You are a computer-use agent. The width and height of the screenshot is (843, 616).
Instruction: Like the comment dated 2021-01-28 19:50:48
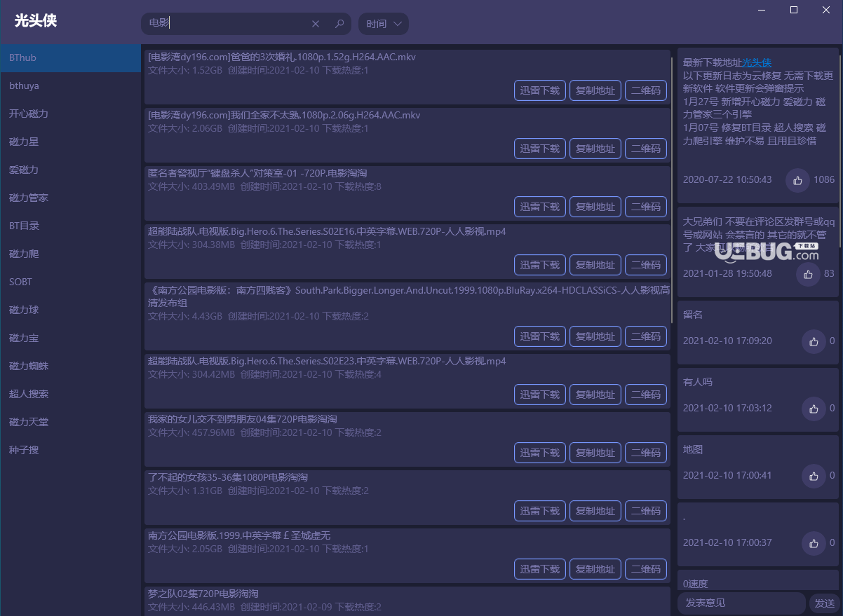coord(808,274)
